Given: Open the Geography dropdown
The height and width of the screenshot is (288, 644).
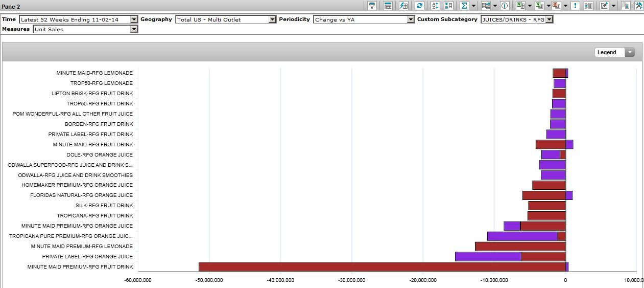Looking at the screenshot, I should (272, 19).
